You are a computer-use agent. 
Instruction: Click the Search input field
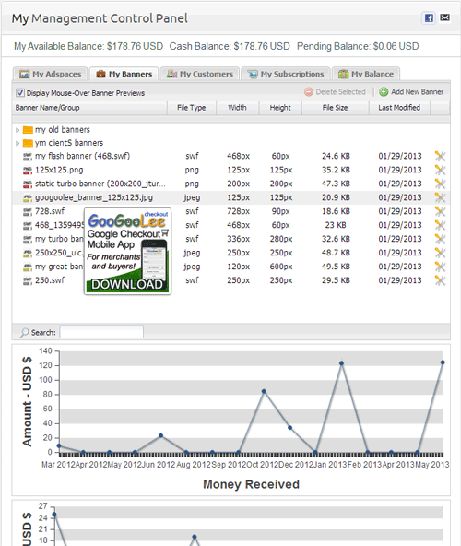point(101,332)
